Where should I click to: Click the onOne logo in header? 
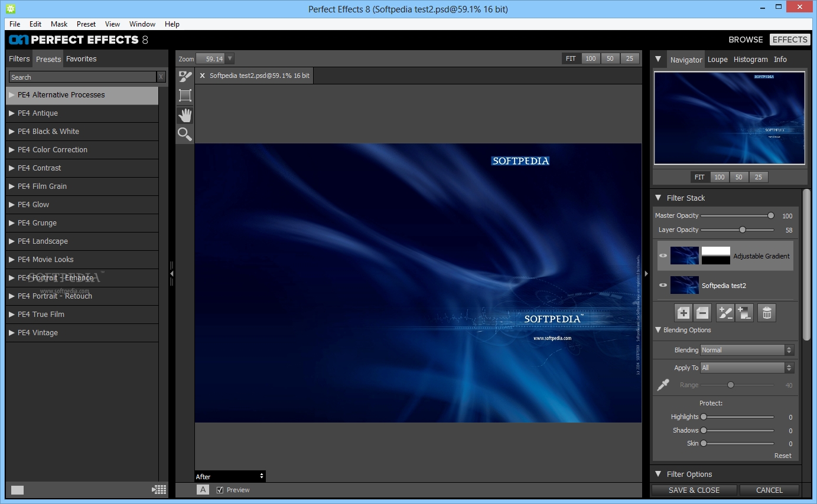[18, 40]
